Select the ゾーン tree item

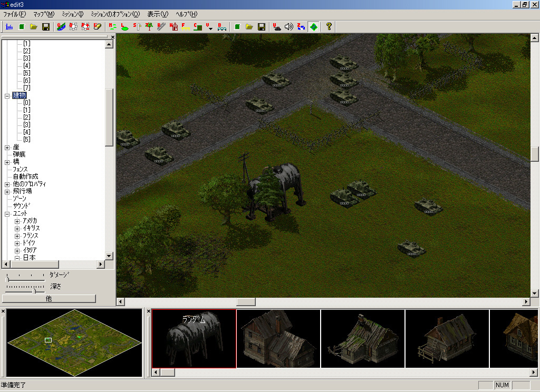[x=20, y=199]
